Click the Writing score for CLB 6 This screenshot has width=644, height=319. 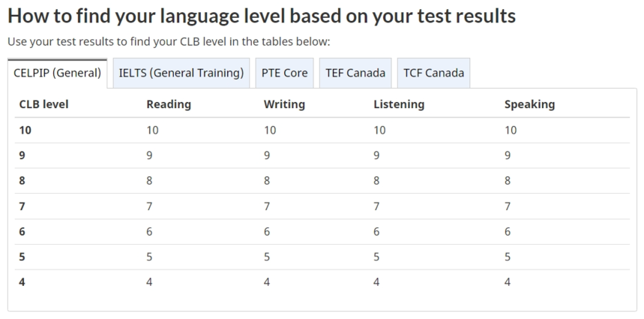(267, 232)
